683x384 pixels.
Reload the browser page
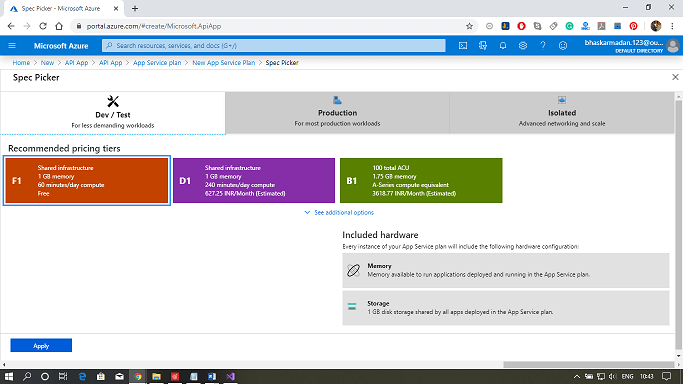point(43,26)
